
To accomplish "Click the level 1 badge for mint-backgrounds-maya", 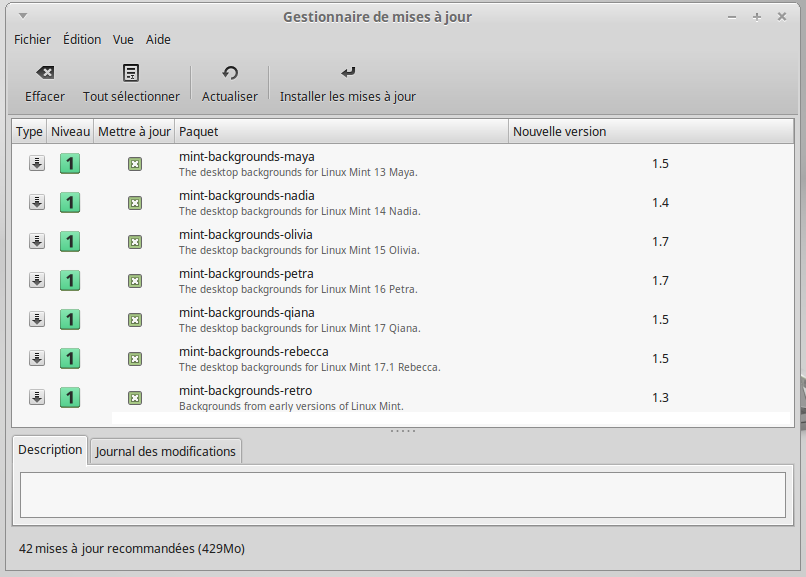I will (70, 164).
